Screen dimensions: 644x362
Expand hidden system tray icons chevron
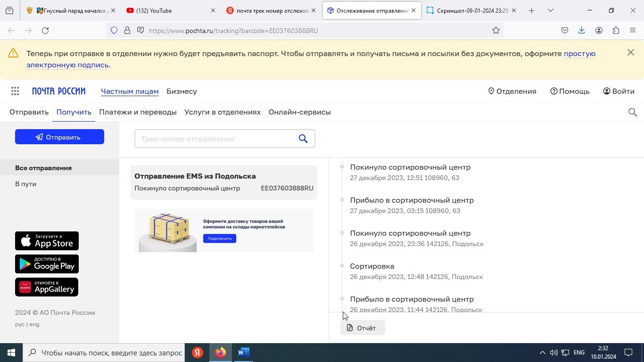pyautogui.click(x=542, y=353)
